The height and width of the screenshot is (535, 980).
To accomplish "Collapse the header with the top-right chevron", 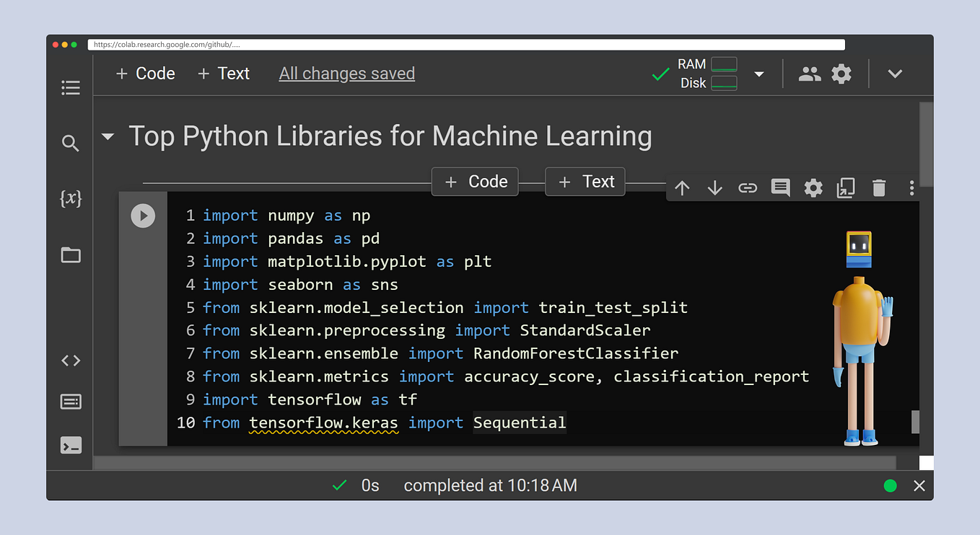I will tap(895, 73).
